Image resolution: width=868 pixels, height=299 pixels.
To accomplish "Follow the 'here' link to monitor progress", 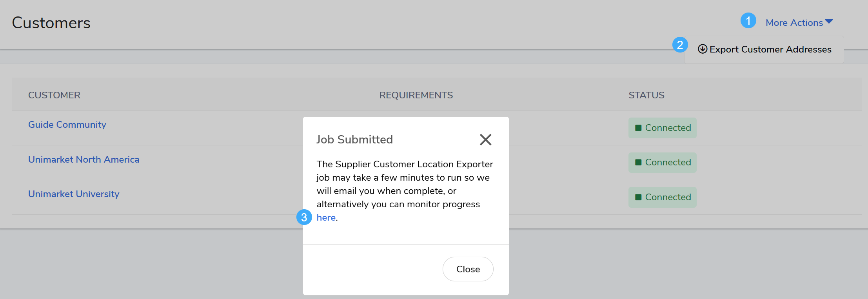I will click(326, 217).
